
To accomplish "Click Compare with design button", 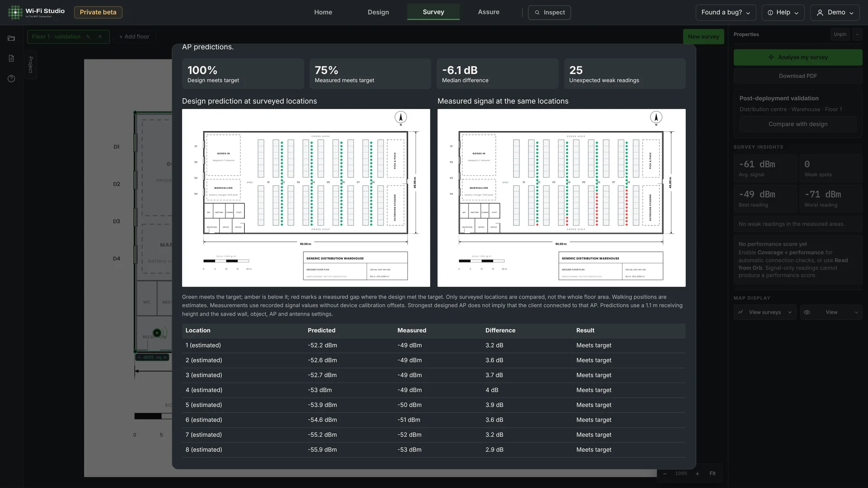I will 798,124.
